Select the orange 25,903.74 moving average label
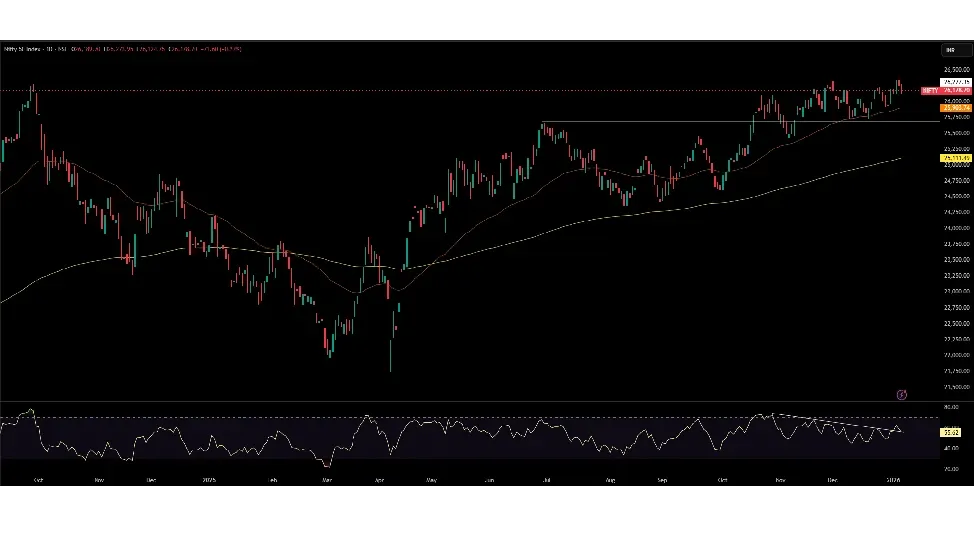Screen dimensions: 974x548 point(954,107)
